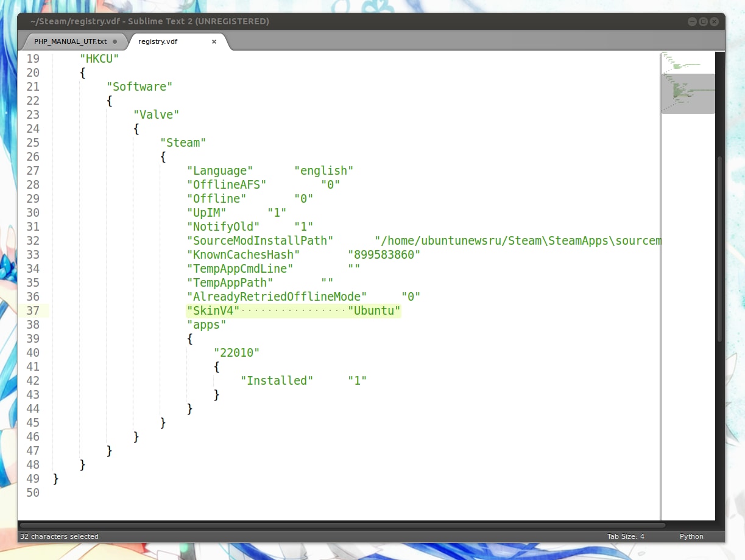The image size is (745, 560).
Task: Open the Tab Size: 4 indentation menu
Action: click(626, 536)
